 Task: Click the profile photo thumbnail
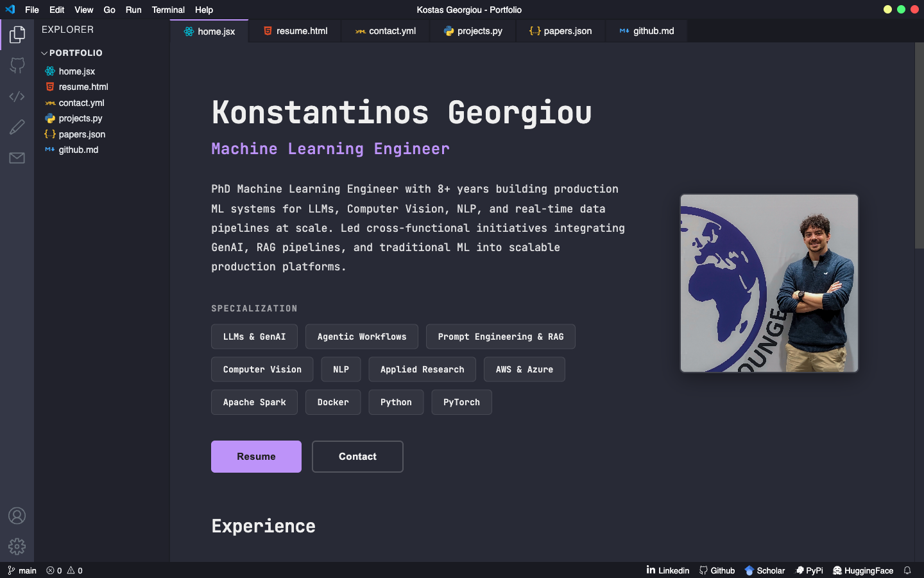(769, 283)
